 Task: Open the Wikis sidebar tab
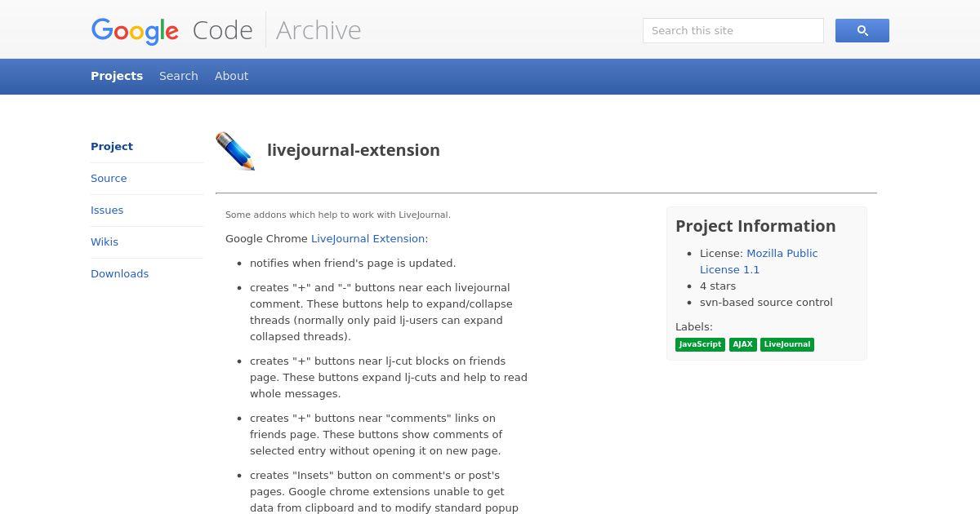[105, 242]
